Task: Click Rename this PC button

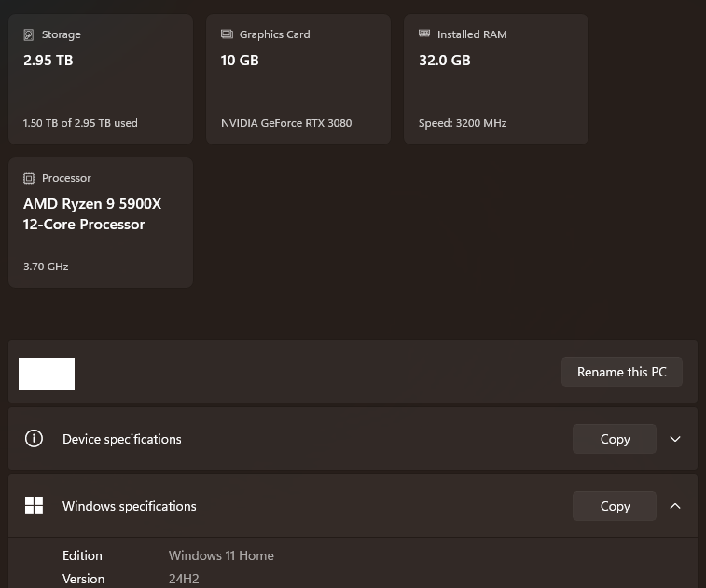Action: [622, 372]
